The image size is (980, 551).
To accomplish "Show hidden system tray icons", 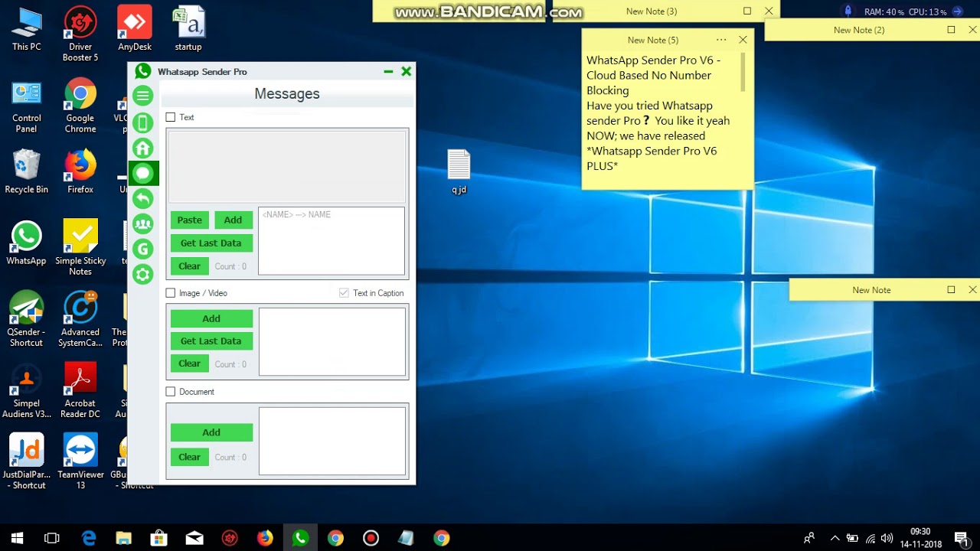I will point(835,538).
